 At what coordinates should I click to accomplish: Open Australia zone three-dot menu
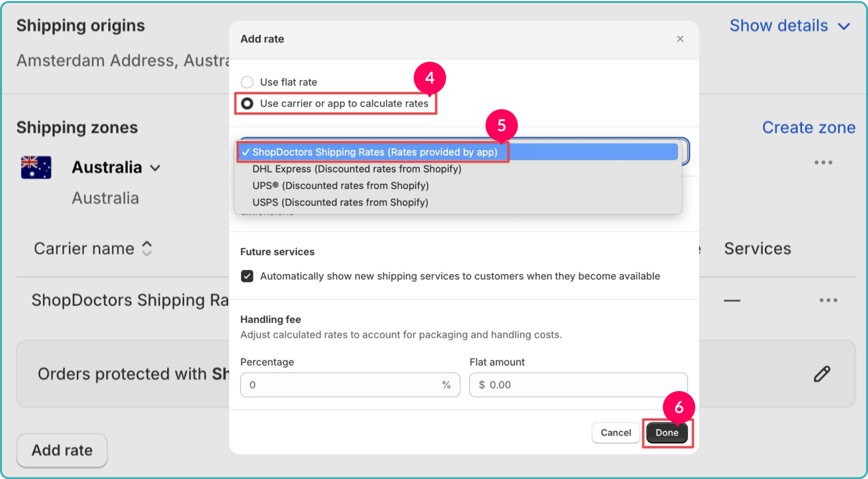823,162
